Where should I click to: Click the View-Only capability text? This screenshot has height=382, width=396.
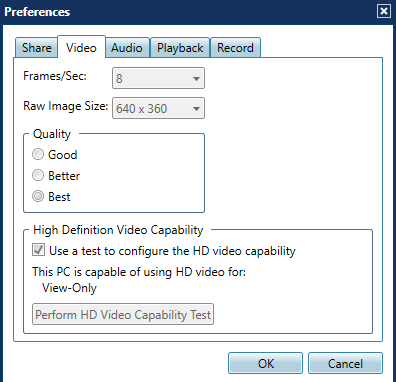point(69,288)
